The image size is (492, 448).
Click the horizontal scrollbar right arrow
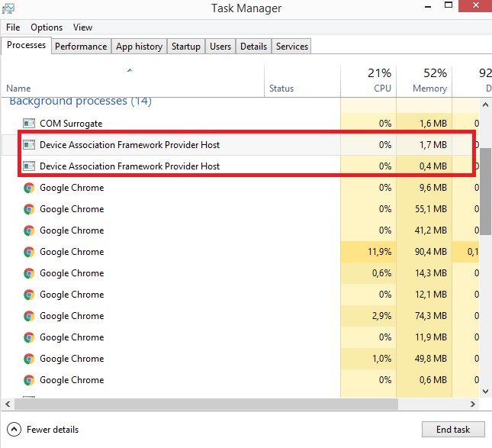(x=472, y=404)
